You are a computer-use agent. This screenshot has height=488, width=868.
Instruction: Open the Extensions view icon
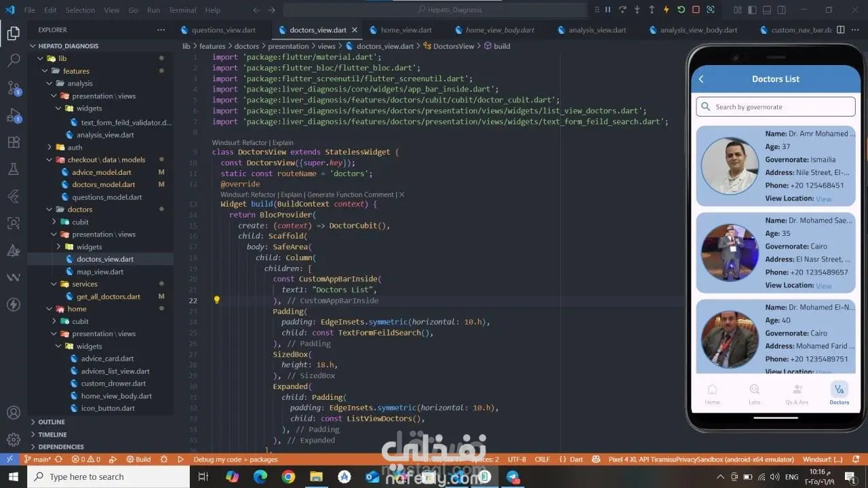coord(14,142)
